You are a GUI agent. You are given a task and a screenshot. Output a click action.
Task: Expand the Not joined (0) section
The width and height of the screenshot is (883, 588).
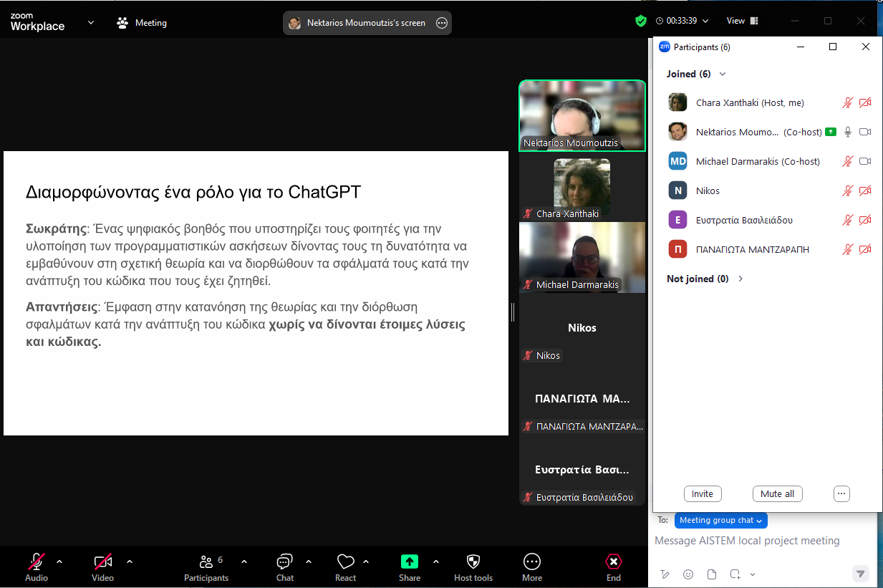[x=740, y=279]
